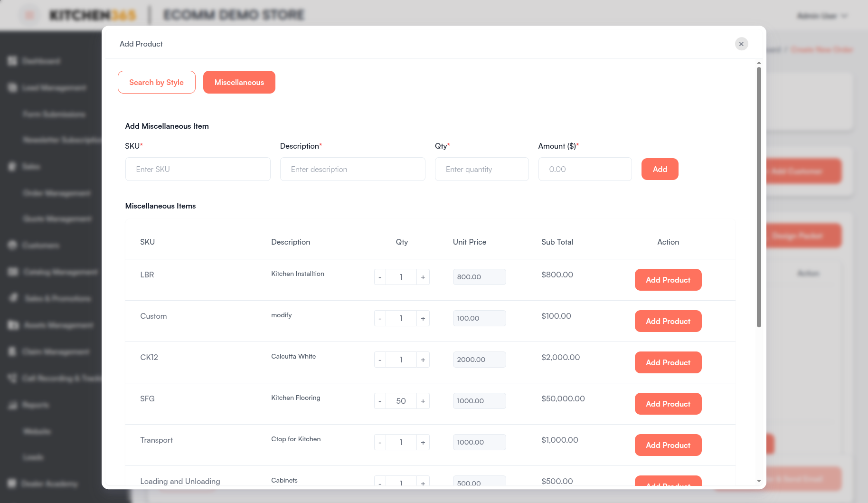Add Product for Transport row
Image resolution: width=868 pixels, height=503 pixels.
tap(668, 445)
